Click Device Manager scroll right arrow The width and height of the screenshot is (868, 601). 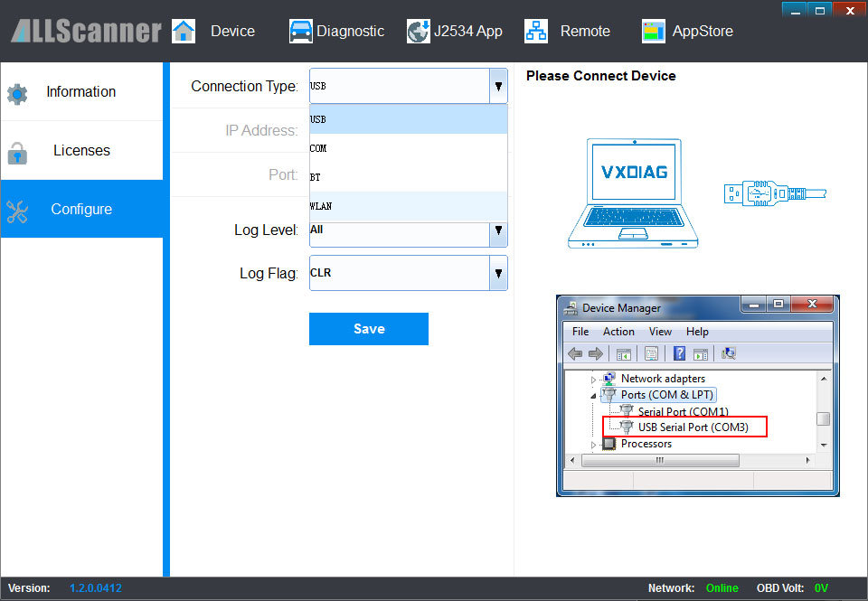coord(807,460)
